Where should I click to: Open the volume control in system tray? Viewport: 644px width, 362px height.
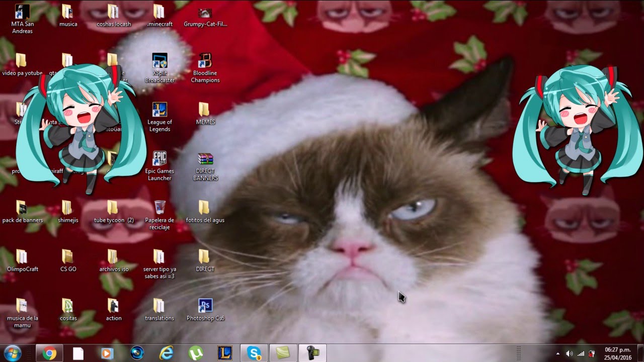coord(569,353)
